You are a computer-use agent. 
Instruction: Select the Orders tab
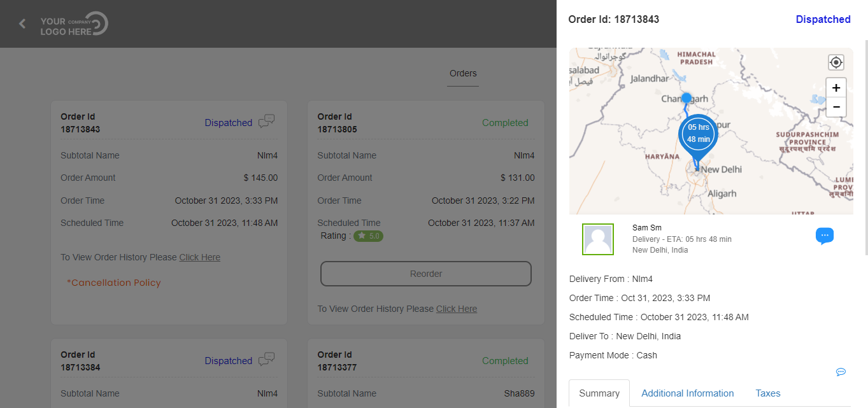coord(463,73)
